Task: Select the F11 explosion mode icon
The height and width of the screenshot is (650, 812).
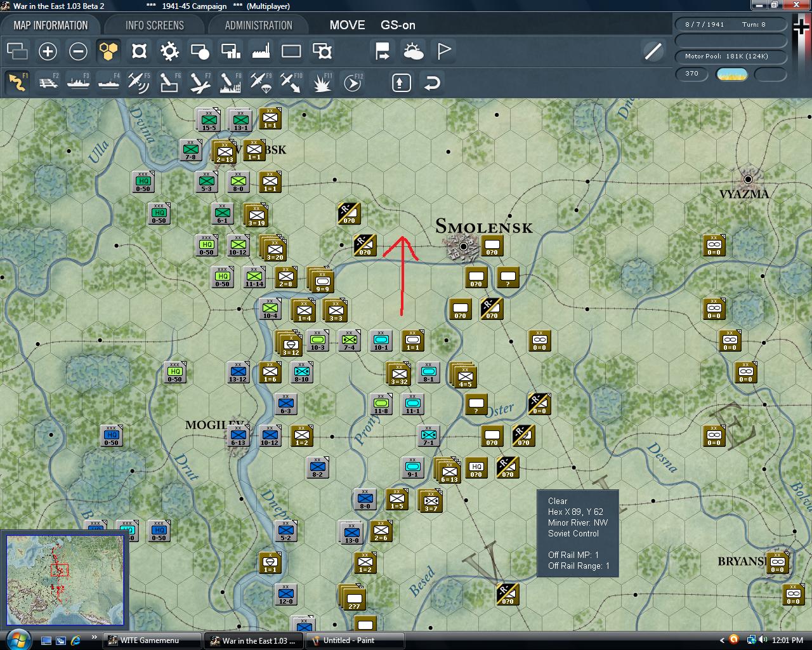Action: tap(322, 83)
